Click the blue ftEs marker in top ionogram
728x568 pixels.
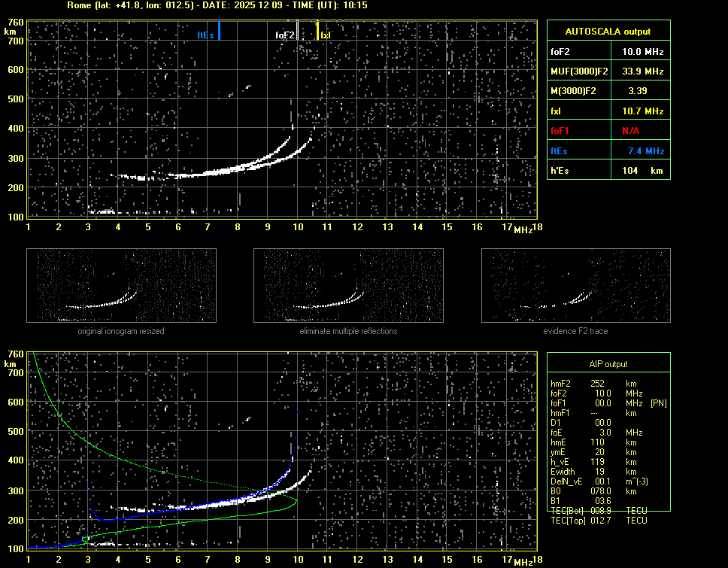click(x=219, y=30)
